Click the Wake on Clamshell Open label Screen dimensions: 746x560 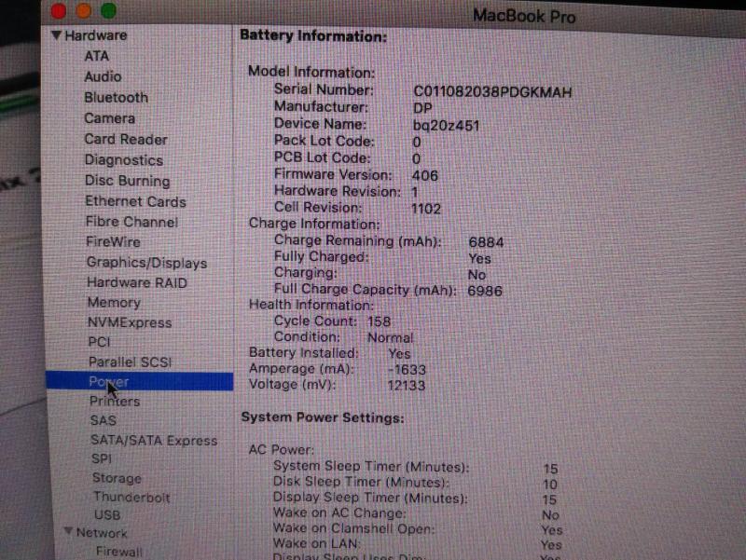click(354, 528)
